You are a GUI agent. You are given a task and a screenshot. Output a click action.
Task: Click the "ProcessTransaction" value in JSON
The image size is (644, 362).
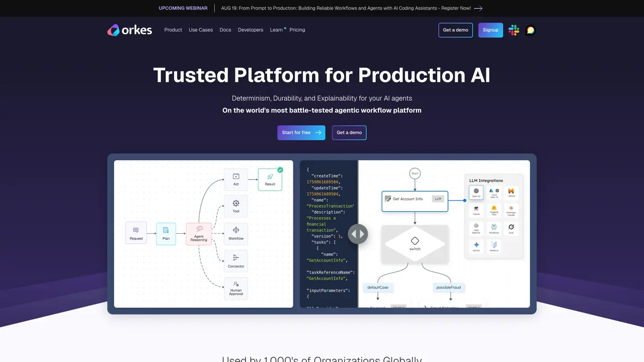coord(331,206)
